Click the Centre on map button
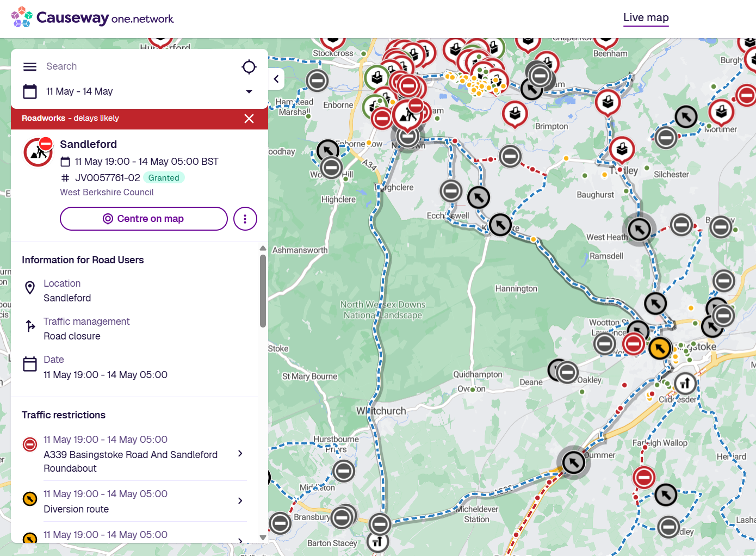The height and width of the screenshot is (556, 756). [143, 219]
